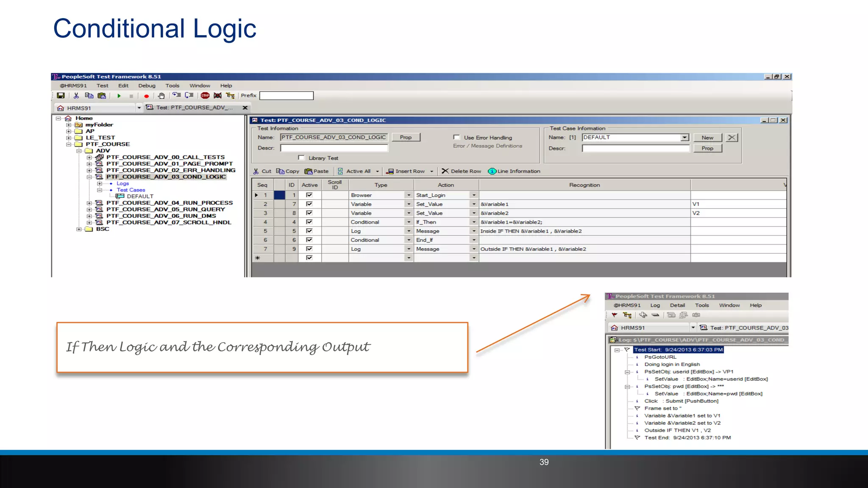The height and width of the screenshot is (488, 868).
Task: Toggle Active checkbox for Start_Login row
Action: click(x=309, y=195)
